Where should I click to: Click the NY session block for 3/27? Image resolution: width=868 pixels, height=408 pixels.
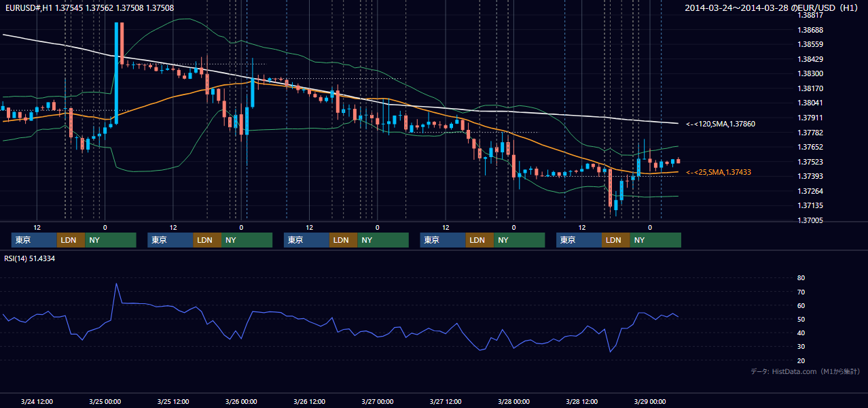click(x=519, y=240)
